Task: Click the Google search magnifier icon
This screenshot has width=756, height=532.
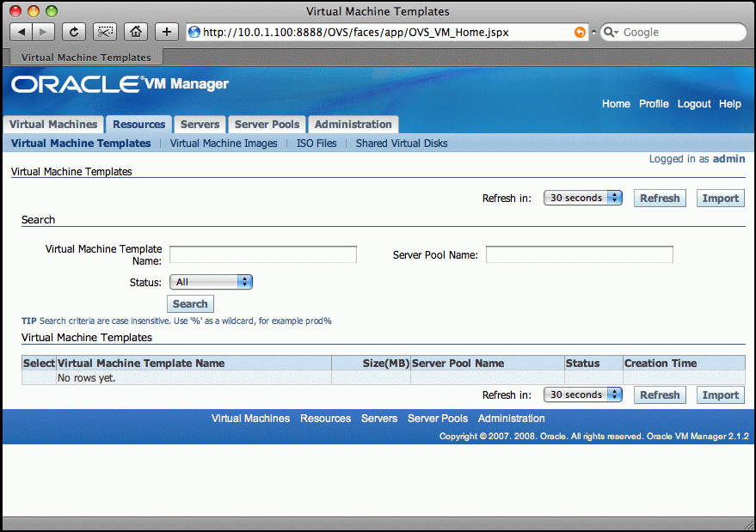Action: coord(610,33)
